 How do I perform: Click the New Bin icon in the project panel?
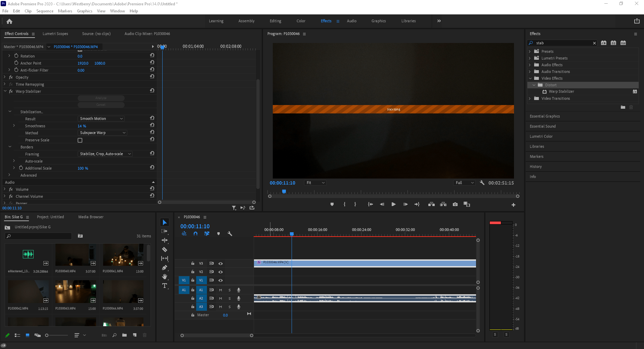(x=124, y=335)
